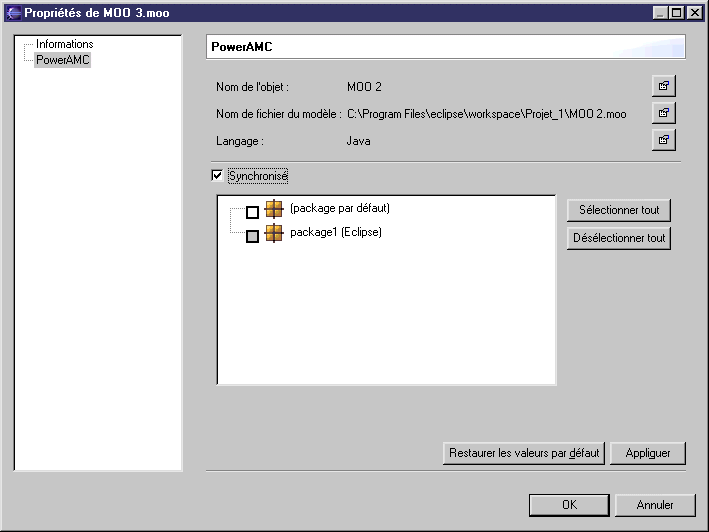Select the (package par défaut) label
709x532 pixels.
(339, 209)
